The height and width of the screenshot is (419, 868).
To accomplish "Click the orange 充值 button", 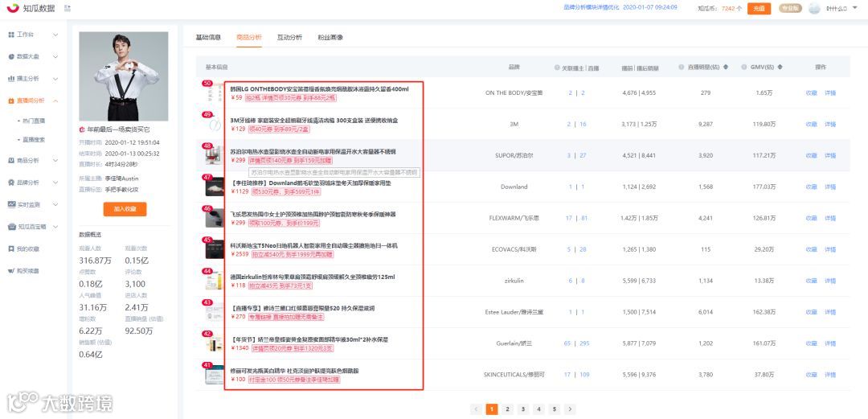I will pyautogui.click(x=759, y=8).
